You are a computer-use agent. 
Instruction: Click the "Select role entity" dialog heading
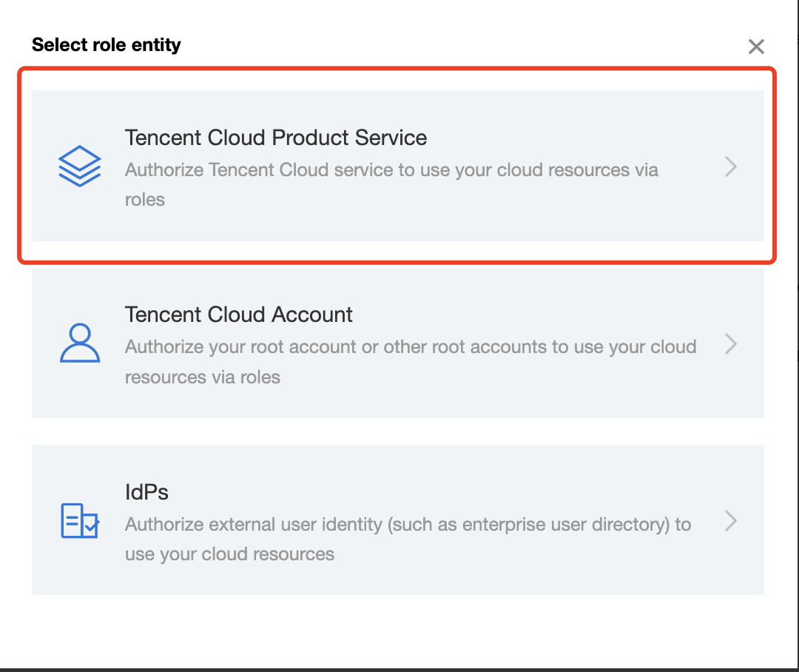pos(106,44)
